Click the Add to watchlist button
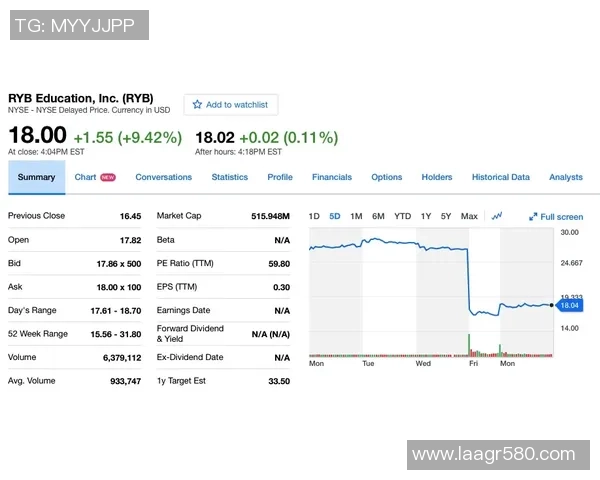Image resolution: width=600 pixels, height=480 pixels. [x=231, y=105]
